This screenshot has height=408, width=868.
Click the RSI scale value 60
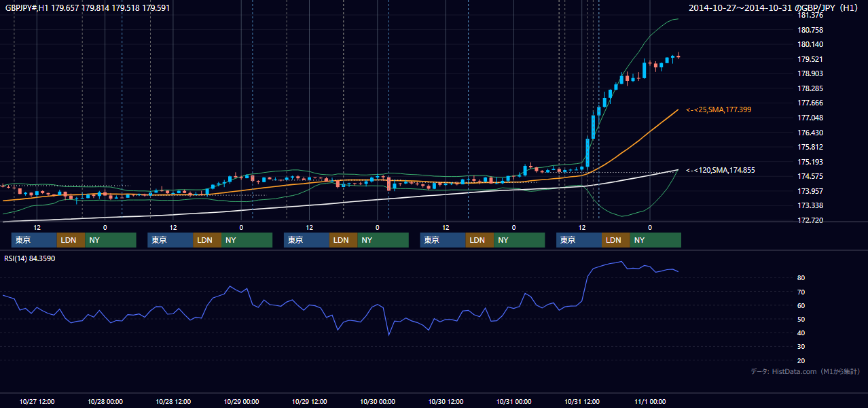[x=801, y=305]
